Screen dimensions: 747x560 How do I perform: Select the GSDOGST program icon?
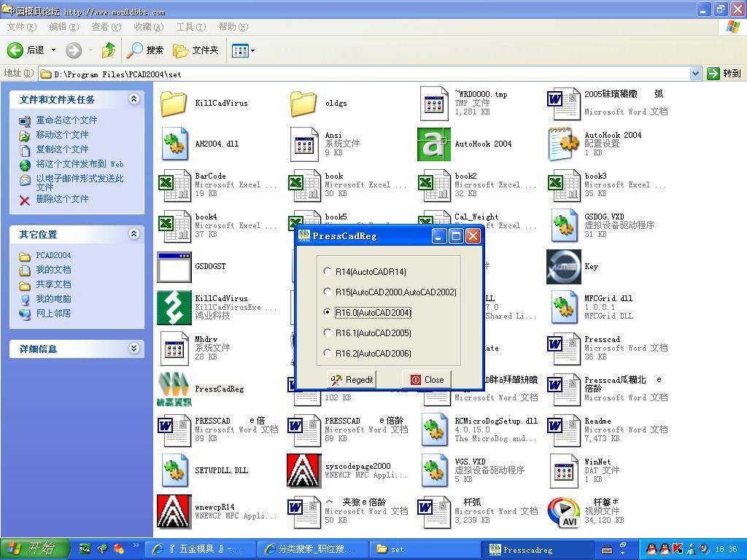coord(174,267)
